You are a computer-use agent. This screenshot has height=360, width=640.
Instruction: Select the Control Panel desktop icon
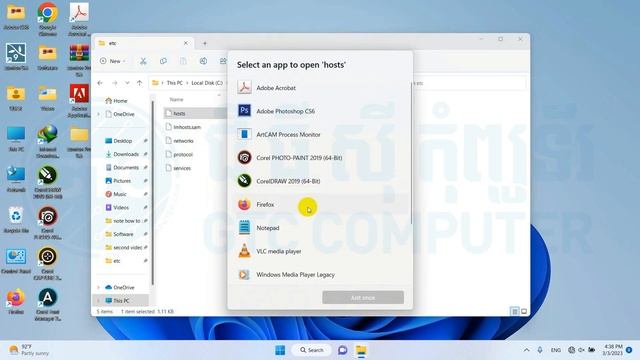(16, 261)
